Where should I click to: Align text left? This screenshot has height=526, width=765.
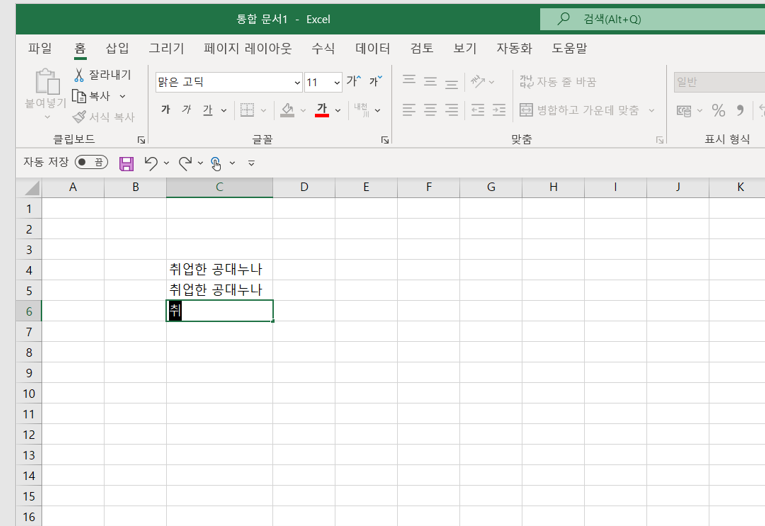point(409,110)
